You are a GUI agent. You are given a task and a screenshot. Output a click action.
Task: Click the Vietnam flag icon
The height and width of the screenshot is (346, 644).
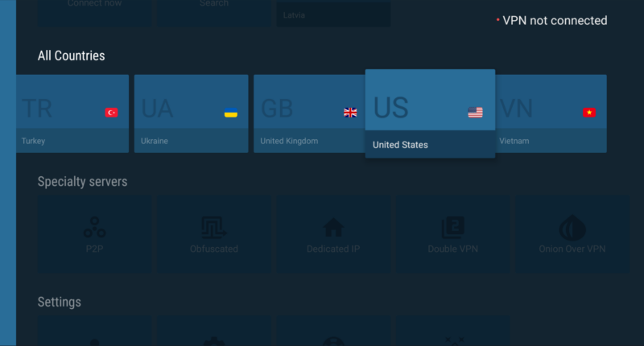click(589, 113)
